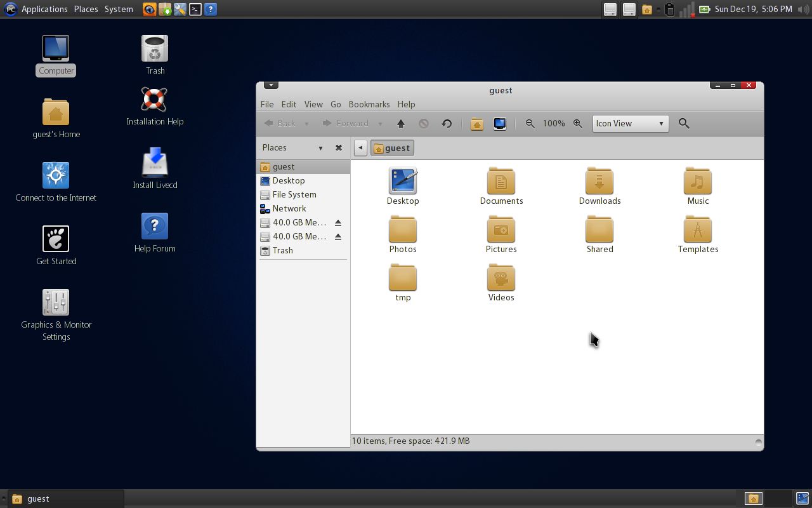Click the Reload toolbar icon
Image resolution: width=812 pixels, height=508 pixels.
point(447,124)
